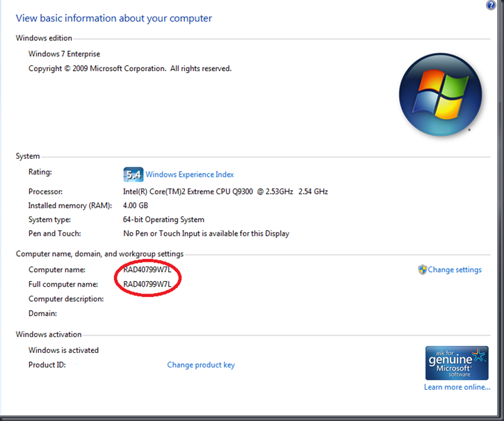
Task: Click the Domain label
Action: [42, 313]
